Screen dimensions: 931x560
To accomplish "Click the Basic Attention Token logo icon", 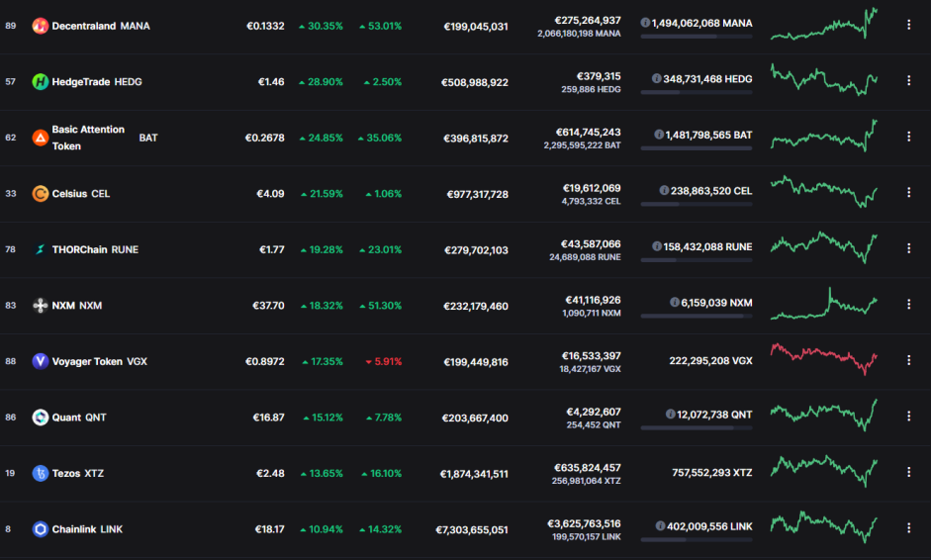I will click(40, 138).
